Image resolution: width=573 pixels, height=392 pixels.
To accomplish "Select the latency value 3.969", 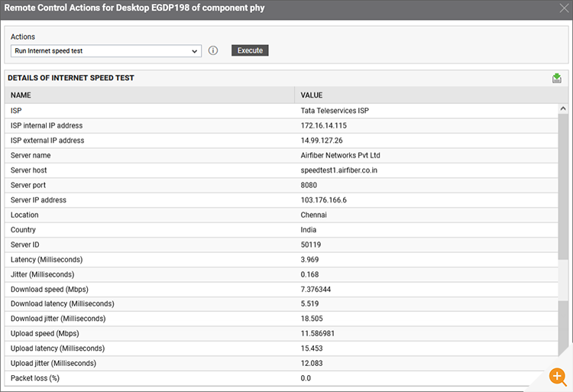I will point(309,260).
